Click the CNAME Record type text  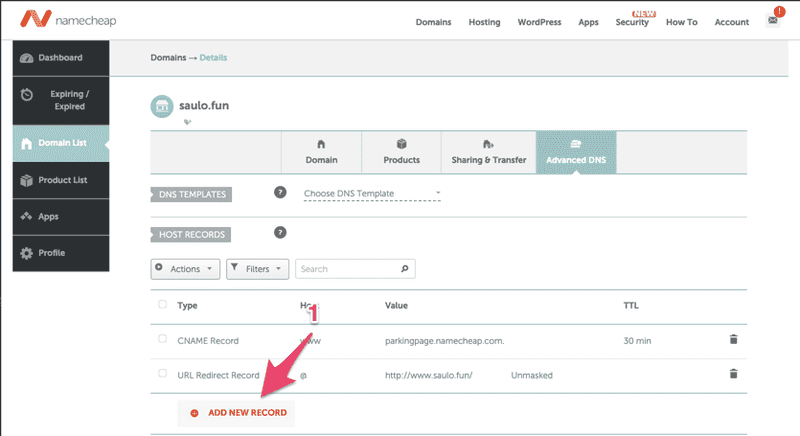pos(208,341)
